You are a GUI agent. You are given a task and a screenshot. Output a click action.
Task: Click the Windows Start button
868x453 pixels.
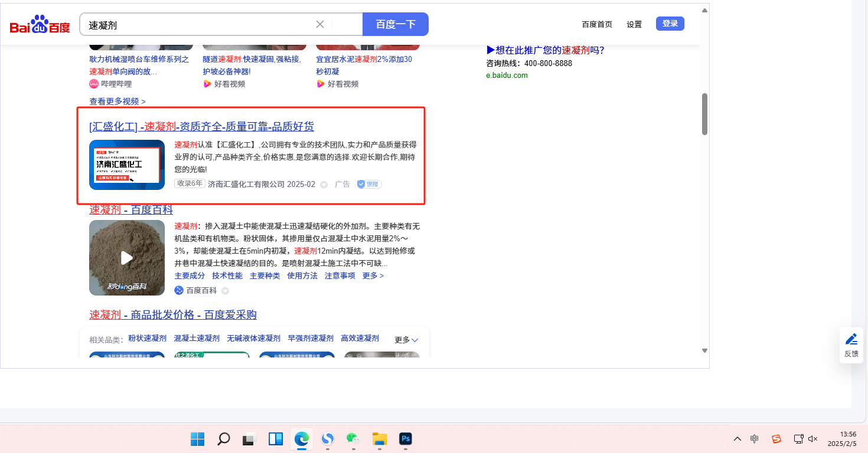[197, 439]
